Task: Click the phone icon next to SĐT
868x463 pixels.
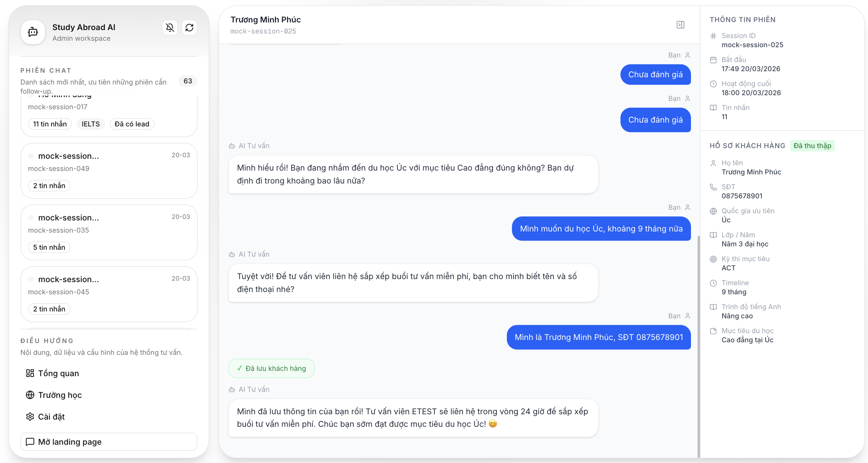Action: [713, 187]
